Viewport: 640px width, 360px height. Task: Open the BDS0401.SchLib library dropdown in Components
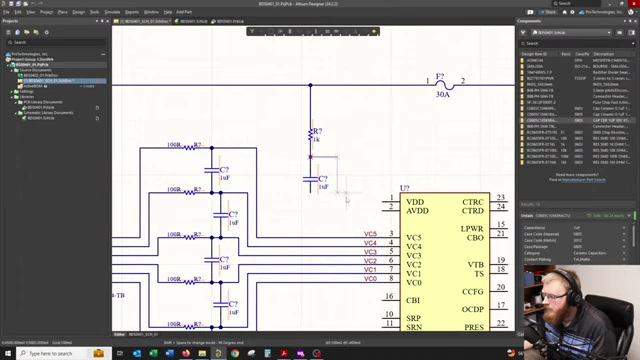pos(571,32)
